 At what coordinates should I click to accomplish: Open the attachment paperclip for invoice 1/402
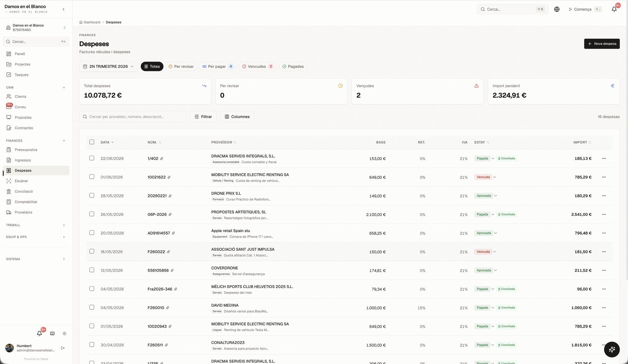(x=162, y=158)
